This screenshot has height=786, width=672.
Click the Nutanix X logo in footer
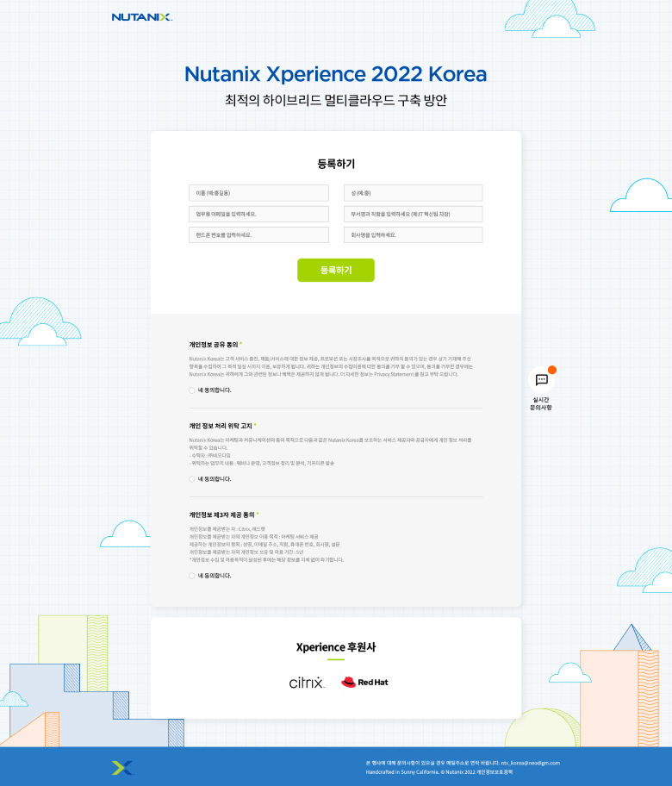click(123, 767)
